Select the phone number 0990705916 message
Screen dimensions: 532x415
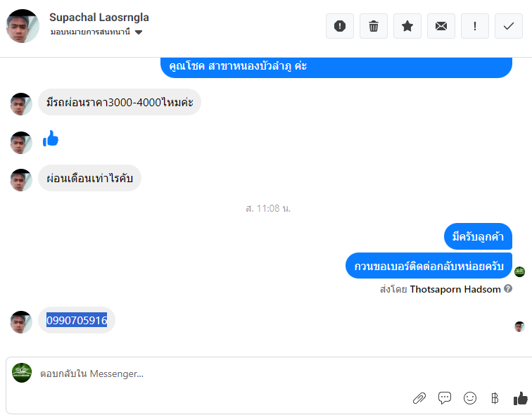pos(77,320)
